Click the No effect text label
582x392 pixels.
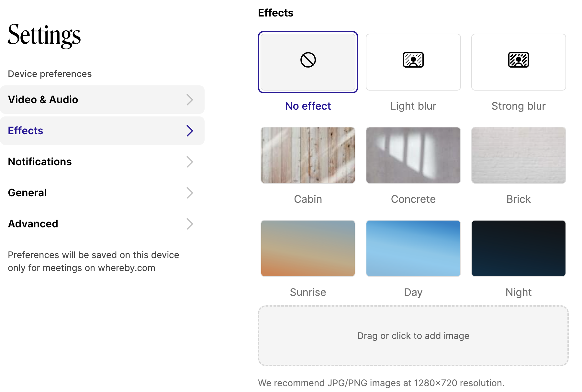308,106
